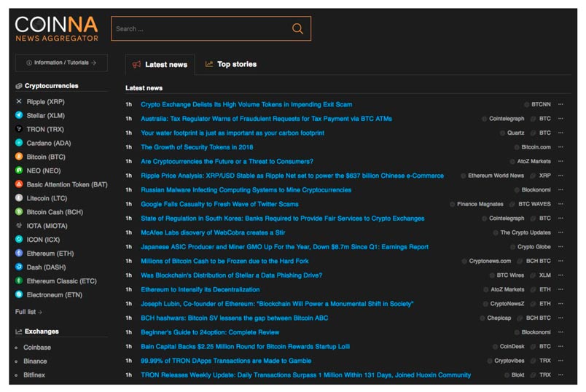Open more options for the Bain Capital Lolli story
The width and height of the screenshot is (586, 392).
coord(560,346)
